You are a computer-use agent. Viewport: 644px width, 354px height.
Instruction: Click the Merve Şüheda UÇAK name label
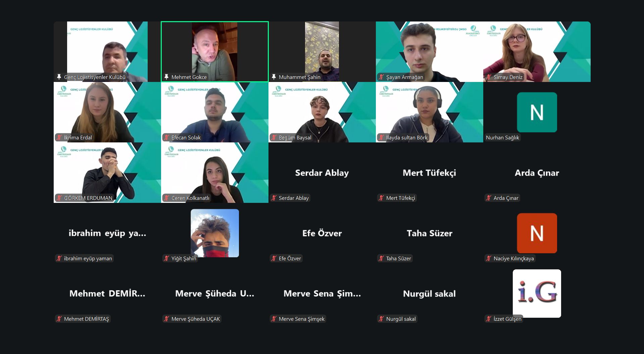196,319
